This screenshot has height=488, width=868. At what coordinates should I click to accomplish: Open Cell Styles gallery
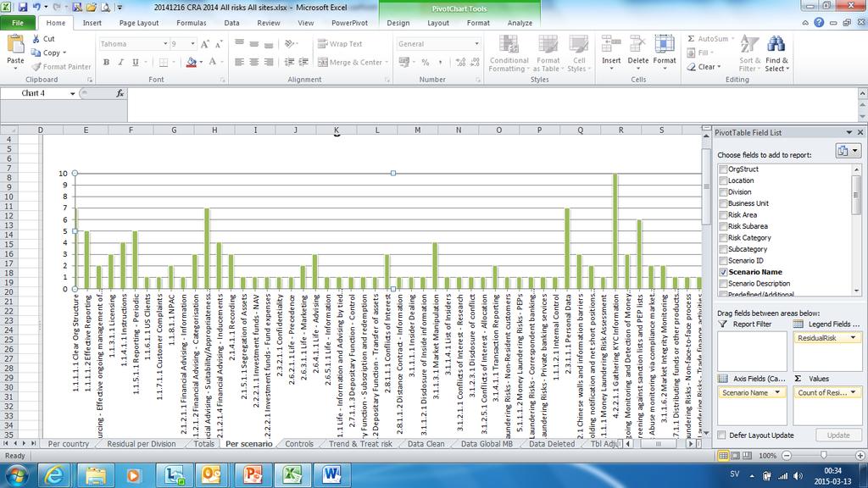579,53
